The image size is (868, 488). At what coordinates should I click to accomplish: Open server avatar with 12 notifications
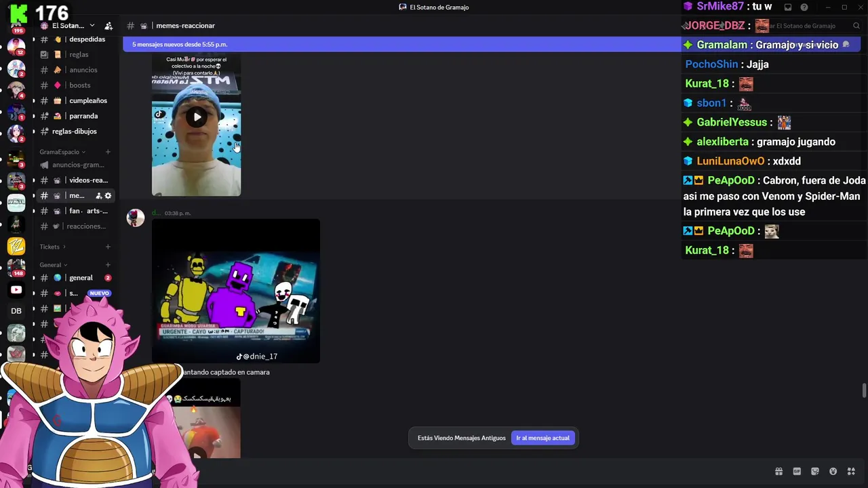pyautogui.click(x=16, y=46)
